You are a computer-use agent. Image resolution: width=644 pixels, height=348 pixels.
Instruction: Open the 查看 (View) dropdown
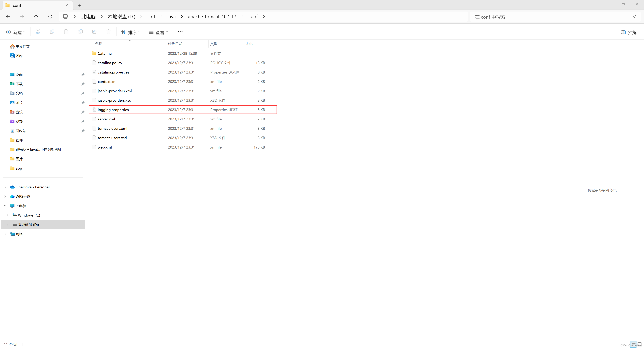click(x=158, y=32)
